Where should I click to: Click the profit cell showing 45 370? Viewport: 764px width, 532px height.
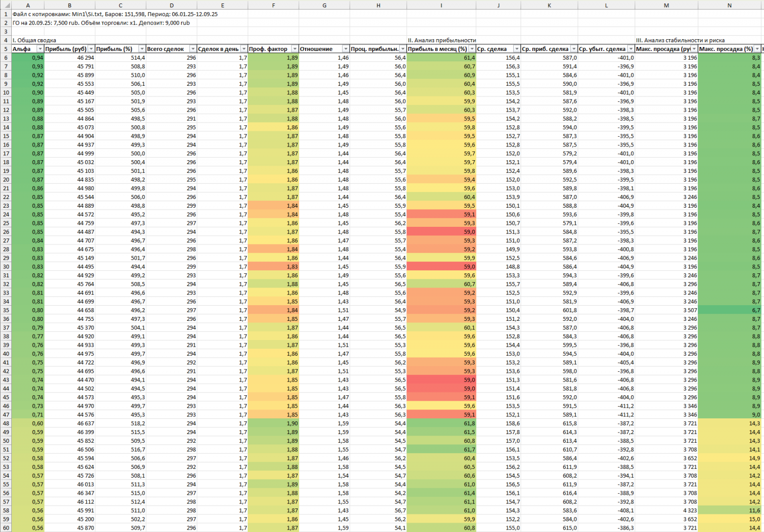70,328
